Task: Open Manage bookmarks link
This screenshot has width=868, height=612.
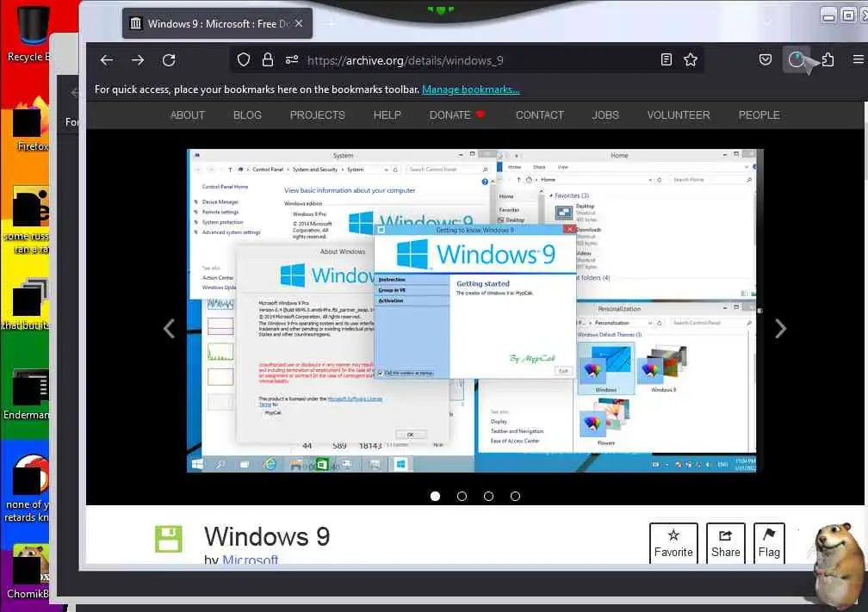Action: [470, 90]
